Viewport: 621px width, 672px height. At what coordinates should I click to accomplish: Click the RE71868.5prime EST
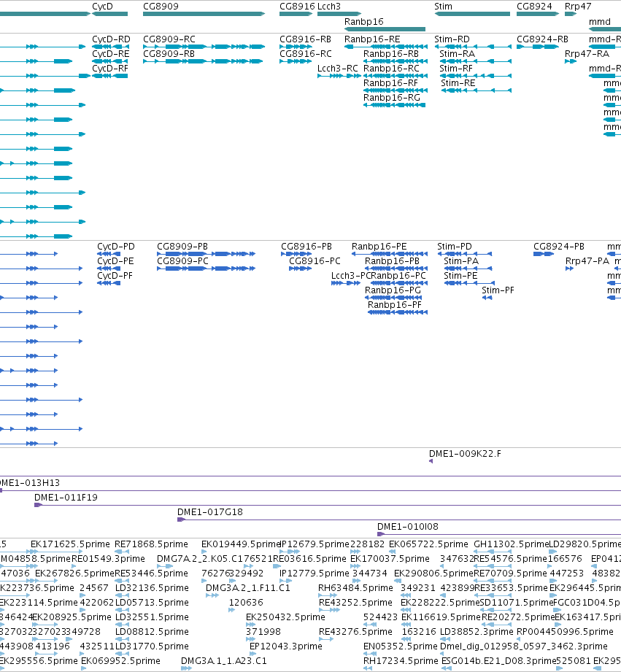click(x=122, y=552)
